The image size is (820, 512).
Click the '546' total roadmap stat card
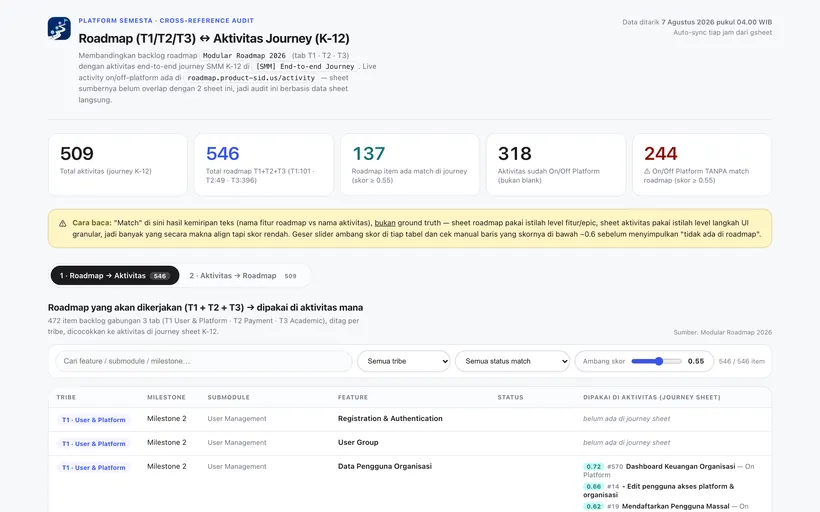tap(264, 165)
